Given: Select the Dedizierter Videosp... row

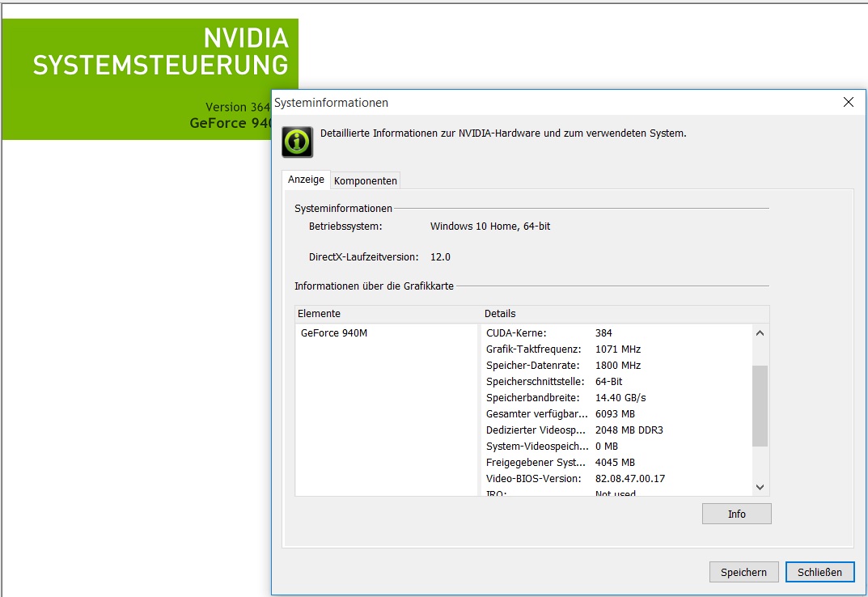Looking at the screenshot, I should (617, 430).
